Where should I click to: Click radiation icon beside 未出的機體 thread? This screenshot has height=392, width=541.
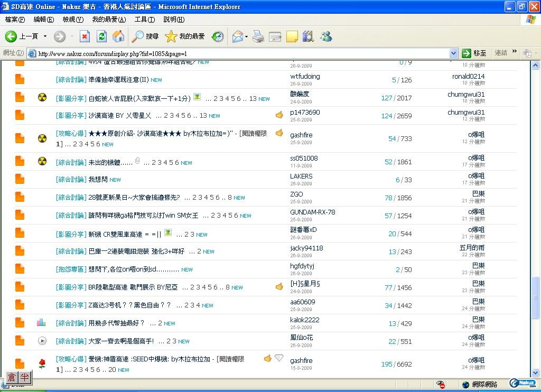42,161
